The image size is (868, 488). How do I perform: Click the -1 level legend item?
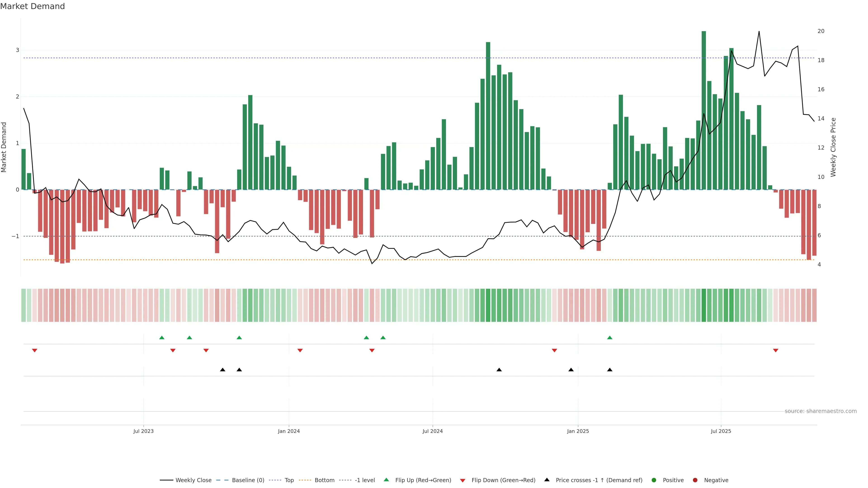[x=365, y=480]
